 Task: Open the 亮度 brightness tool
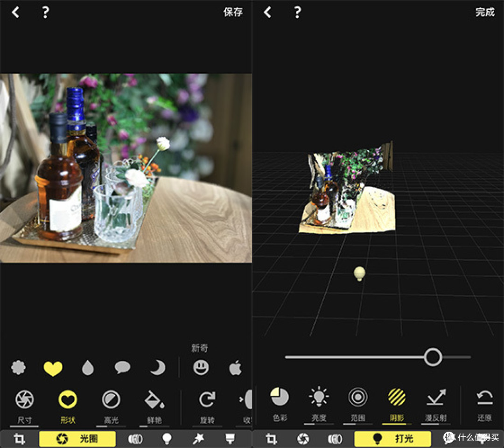point(319,404)
